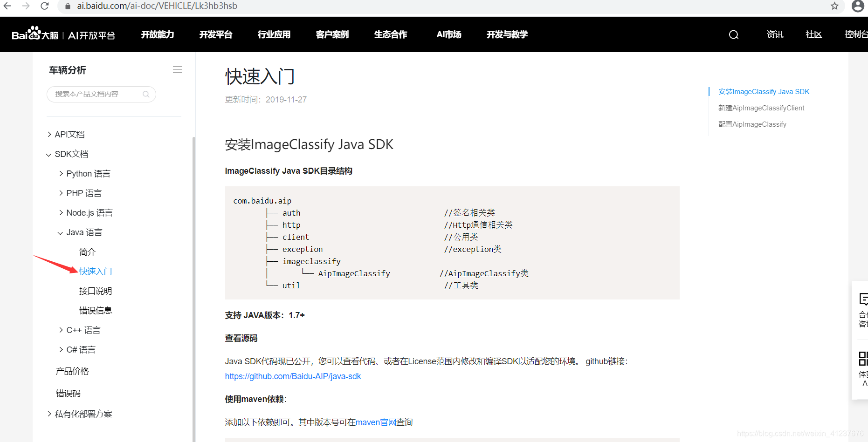Open 生态合作 menu
This screenshot has height=442, width=868.
391,34
